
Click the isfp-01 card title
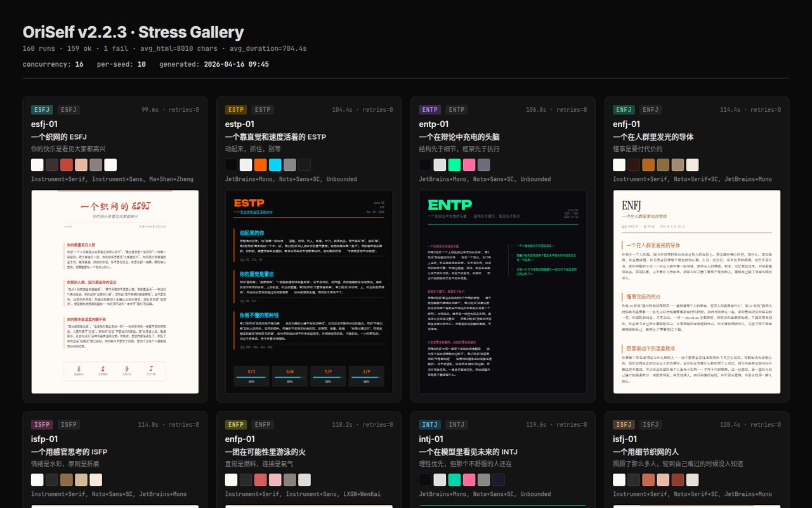pyautogui.click(x=44, y=439)
